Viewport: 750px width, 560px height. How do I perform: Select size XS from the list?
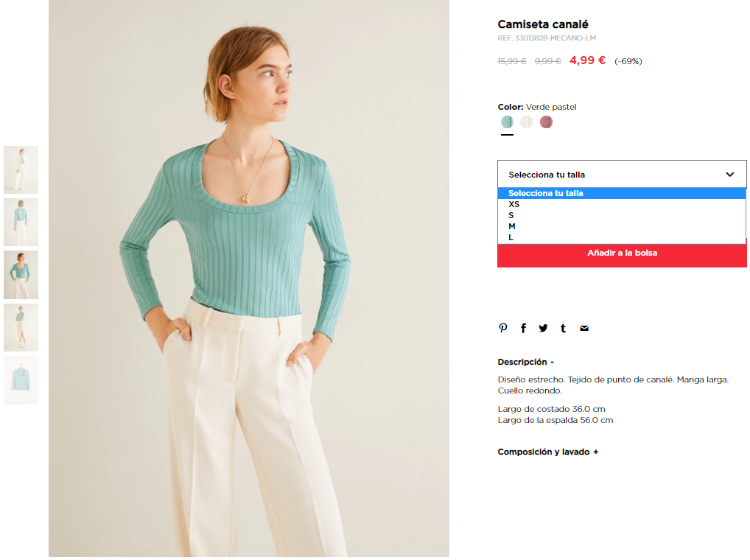click(622, 204)
